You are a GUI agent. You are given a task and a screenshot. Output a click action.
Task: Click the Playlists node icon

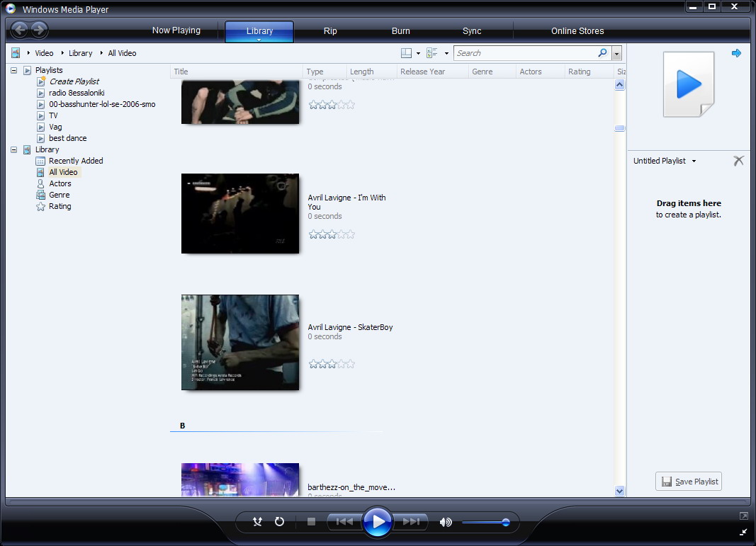pyautogui.click(x=28, y=70)
